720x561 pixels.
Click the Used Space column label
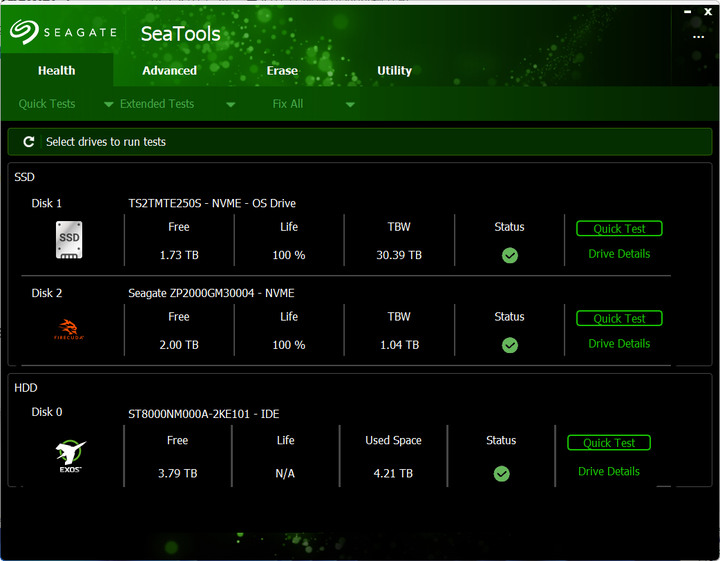pyautogui.click(x=394, y=441)
